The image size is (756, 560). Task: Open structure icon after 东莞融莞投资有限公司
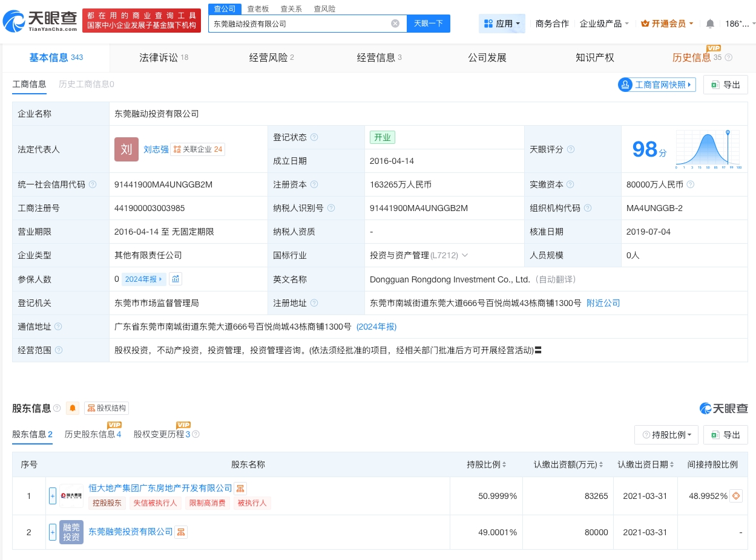(x=181, y=532)
